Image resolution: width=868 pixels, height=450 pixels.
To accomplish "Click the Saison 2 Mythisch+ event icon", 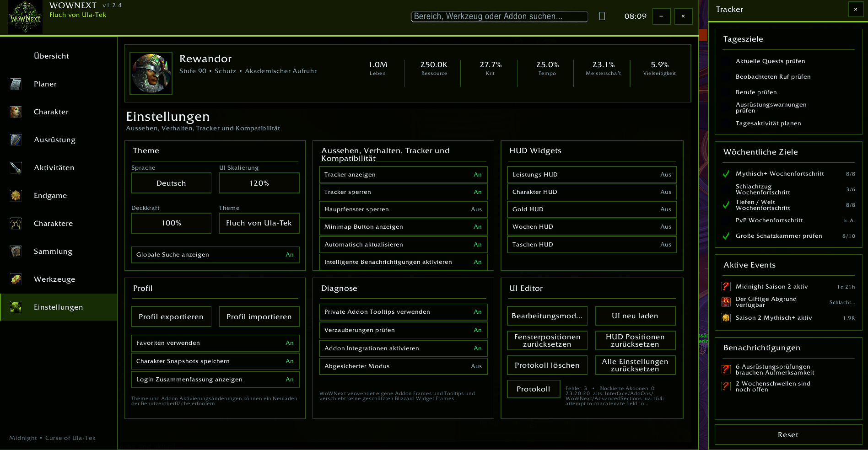I will (x=726, y=318).
